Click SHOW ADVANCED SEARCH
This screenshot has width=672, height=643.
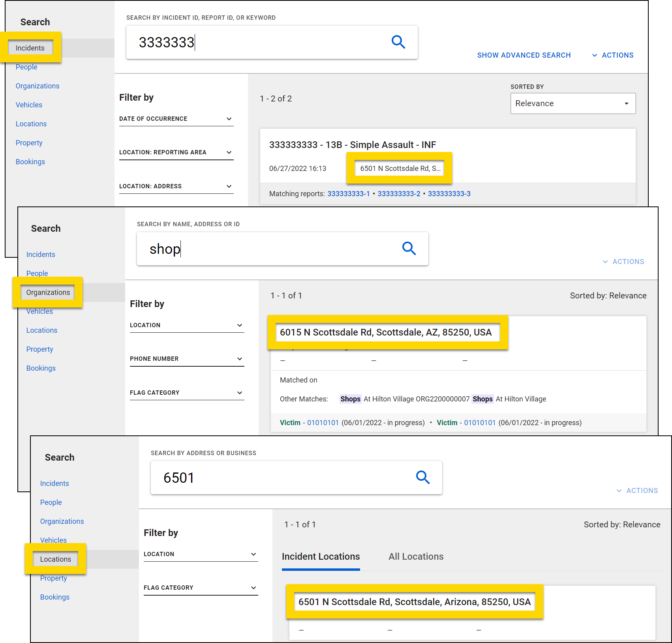click(524, 55)
